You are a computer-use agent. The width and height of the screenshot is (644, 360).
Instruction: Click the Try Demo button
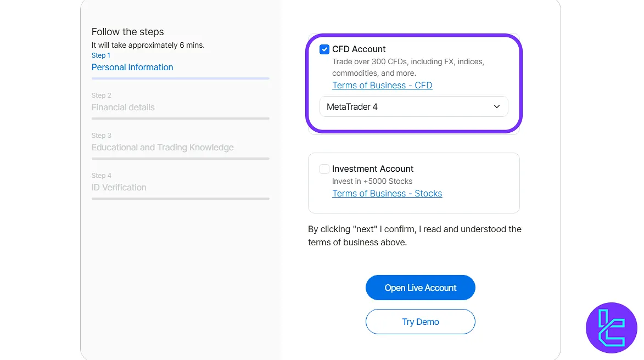pos(420,322)
